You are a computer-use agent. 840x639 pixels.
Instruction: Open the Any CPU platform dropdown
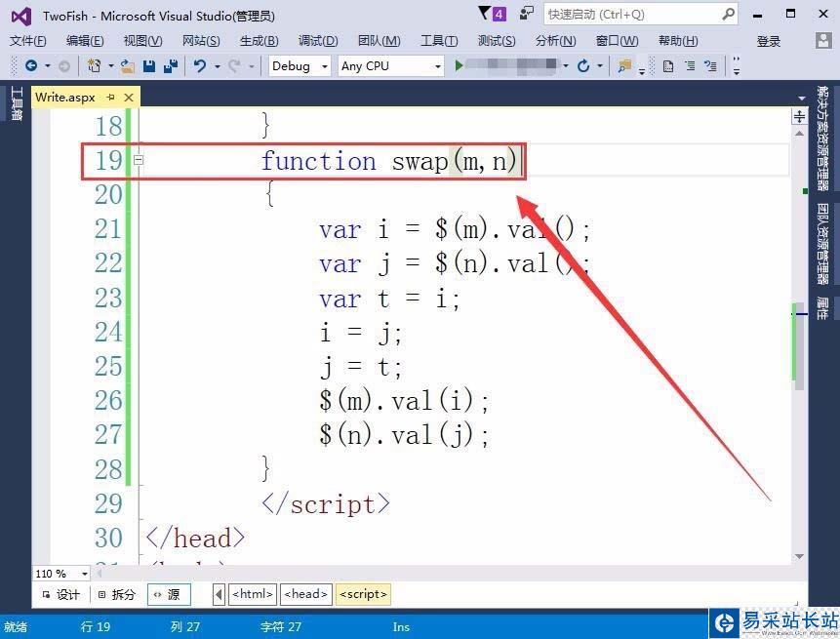point(391,66)
